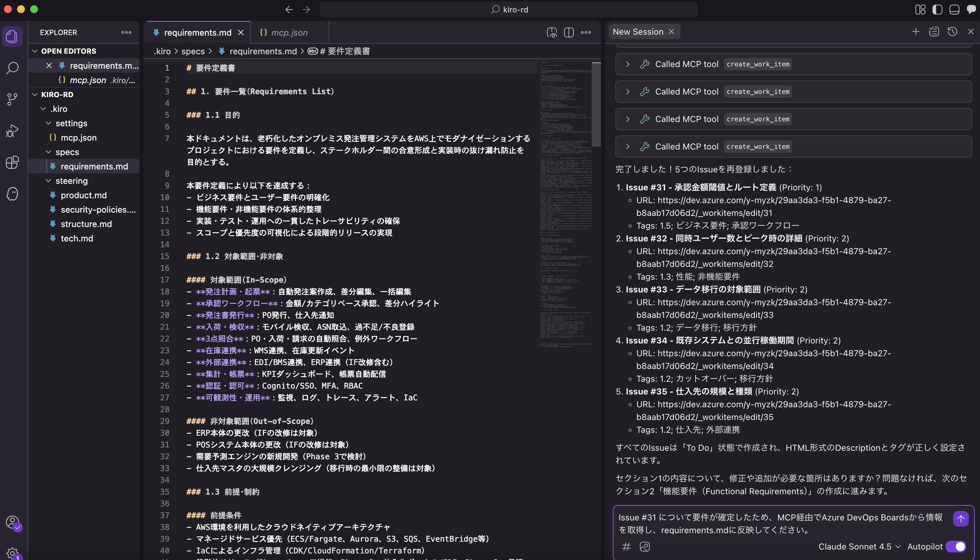Click the # context icon in chat input

click(626, 547)
